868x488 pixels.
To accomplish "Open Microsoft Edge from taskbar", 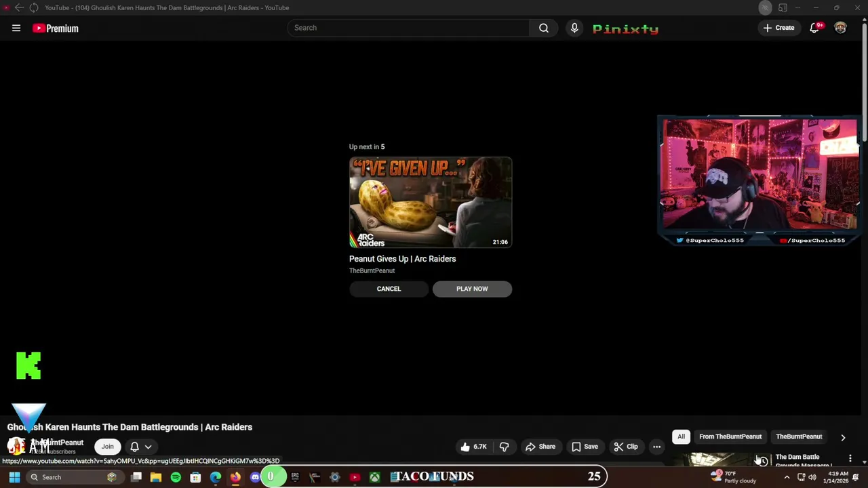I will (x=215, y=477).
